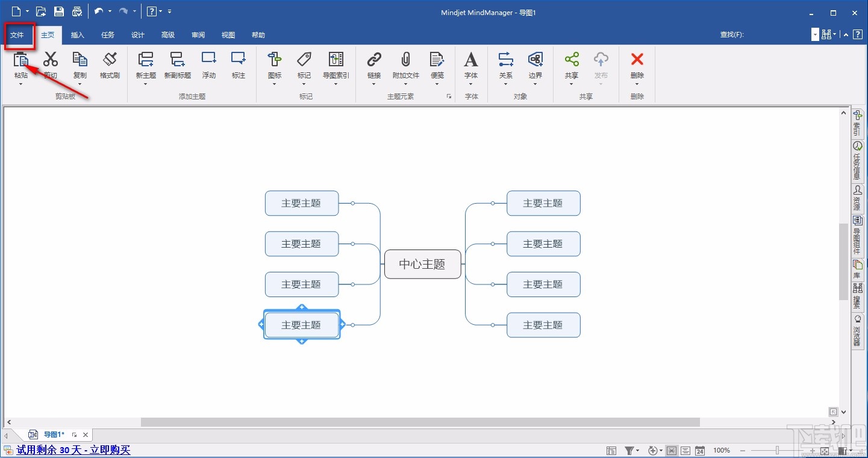This screenshot has height=458, width=868.
Task: Open the Share (共享) dropdown
Action: click(572, 84)
